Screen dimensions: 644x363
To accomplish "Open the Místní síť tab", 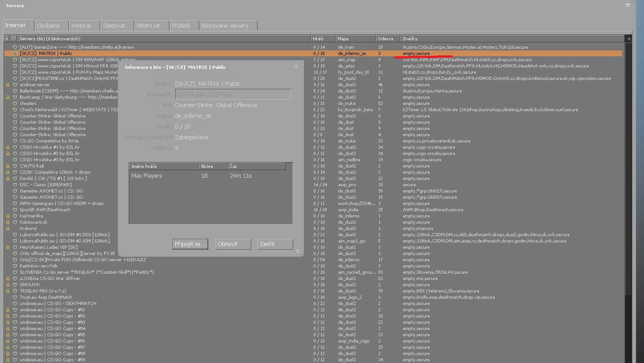I will [152, 26].
